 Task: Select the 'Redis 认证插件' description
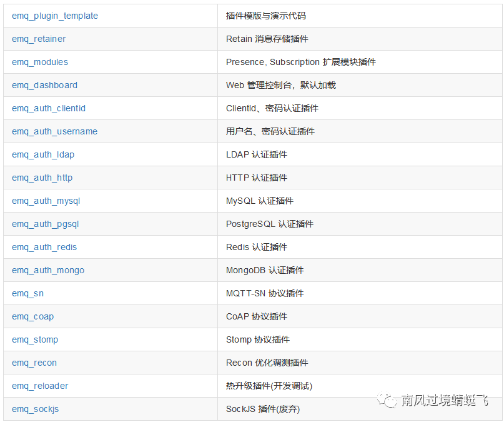tap(257, 248)
